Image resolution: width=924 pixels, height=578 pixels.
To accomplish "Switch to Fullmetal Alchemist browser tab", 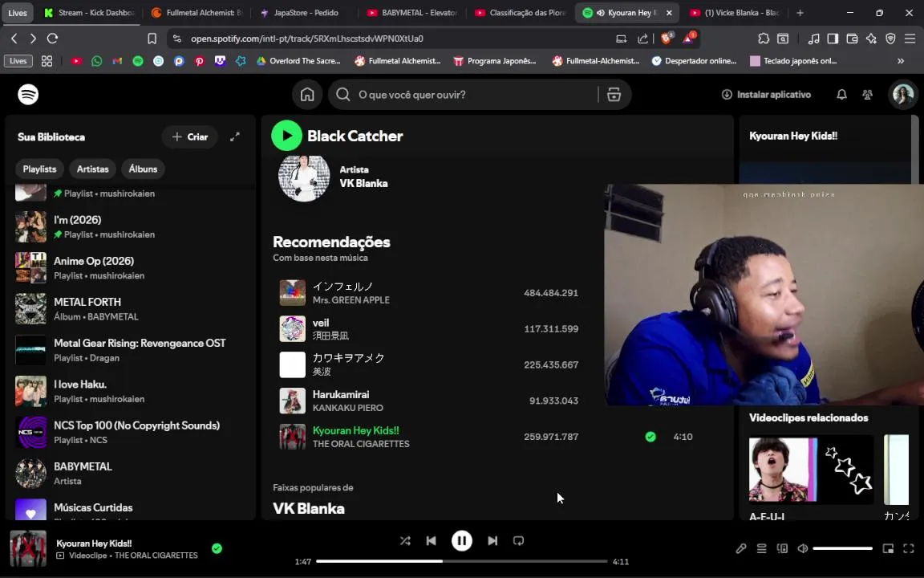I will pyautogui.click(x=197, y=12).
